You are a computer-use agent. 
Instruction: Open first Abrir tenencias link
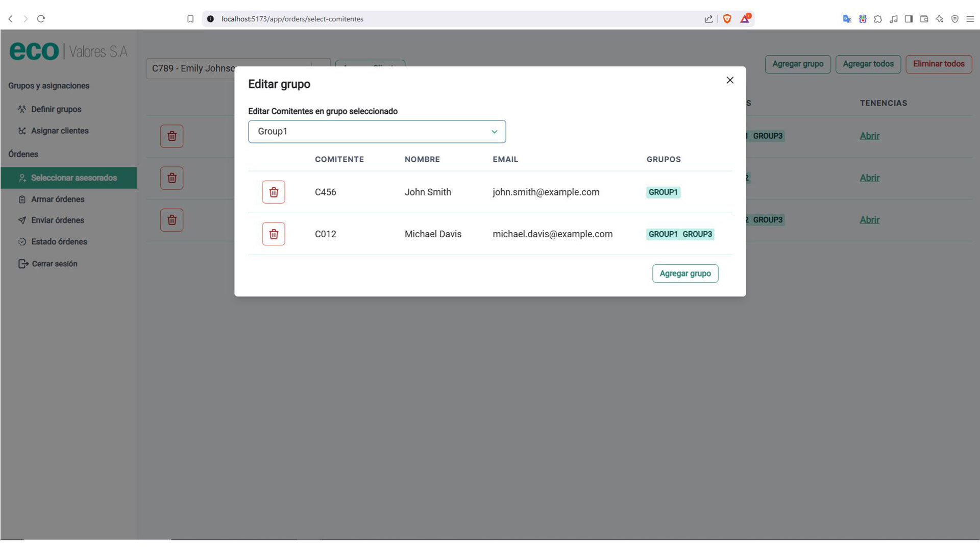pyautogui.click(x=869, y=136)
